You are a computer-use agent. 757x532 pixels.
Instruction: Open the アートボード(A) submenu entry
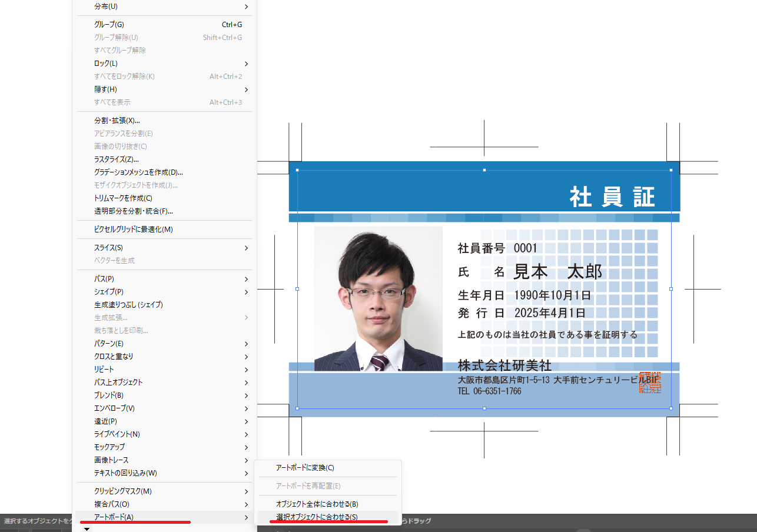114,517
